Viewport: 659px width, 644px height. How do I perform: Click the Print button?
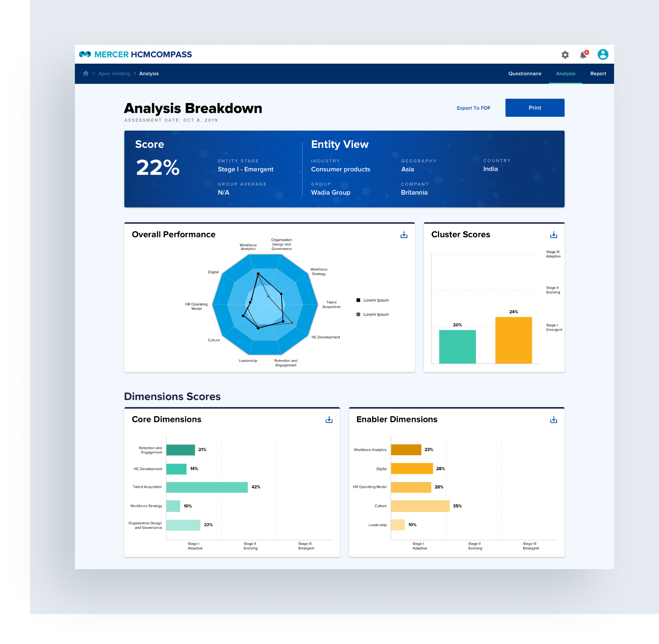[535, 108]
